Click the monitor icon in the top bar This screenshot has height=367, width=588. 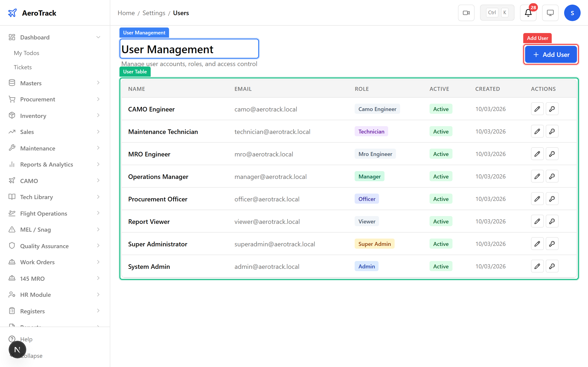pyautogui.click(x=550, y=13)
